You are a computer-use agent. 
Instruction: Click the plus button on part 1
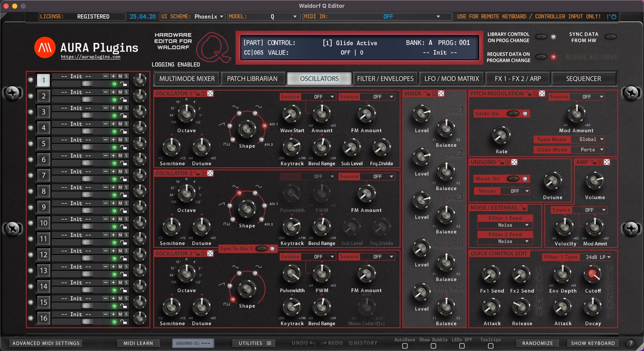(113, 76)
